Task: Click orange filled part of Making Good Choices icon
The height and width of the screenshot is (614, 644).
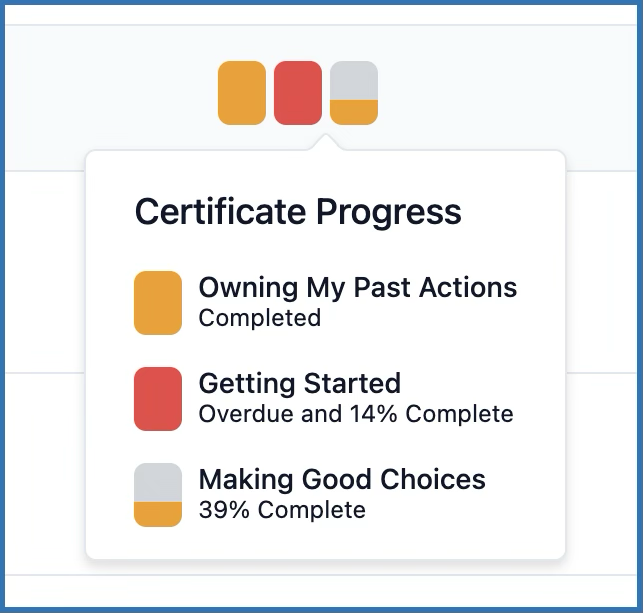Action: 158,514
